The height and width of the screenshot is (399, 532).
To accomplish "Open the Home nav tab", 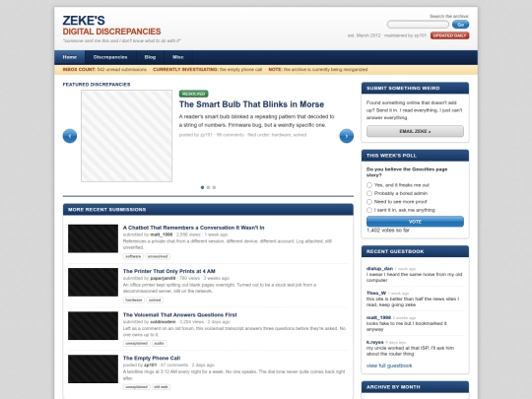I will tap(70, 57).
